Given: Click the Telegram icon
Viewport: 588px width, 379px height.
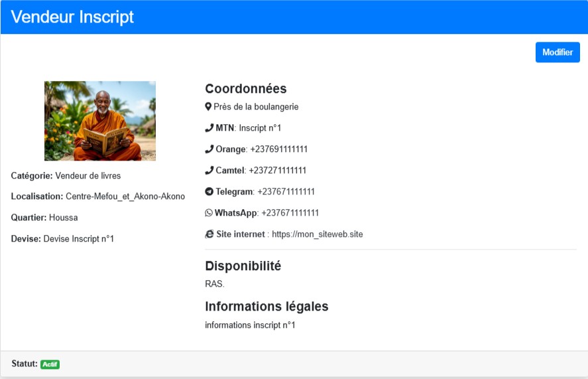Looking at the screenshot, I should pyautogui.click(x=209, y=192).
